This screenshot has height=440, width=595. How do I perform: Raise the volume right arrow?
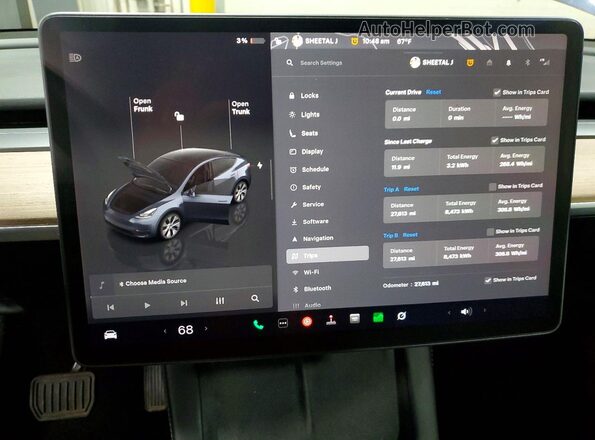[485, 310]
